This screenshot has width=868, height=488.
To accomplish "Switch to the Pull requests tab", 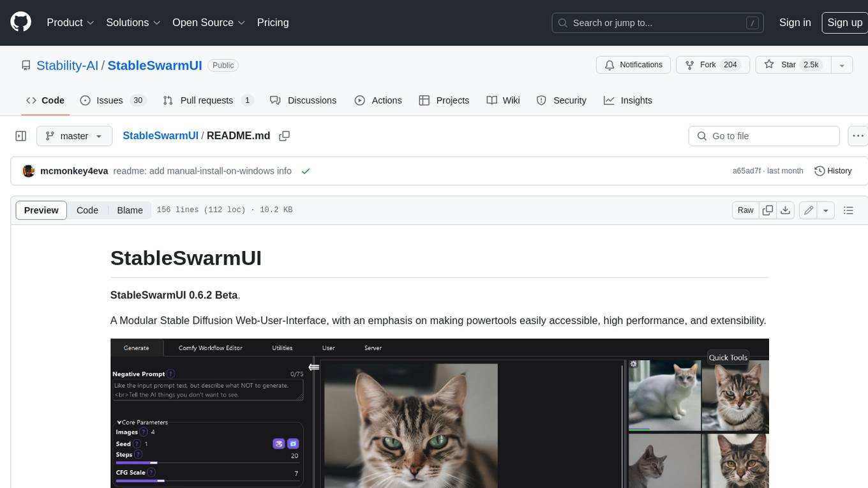I will [x=208, y=100].
